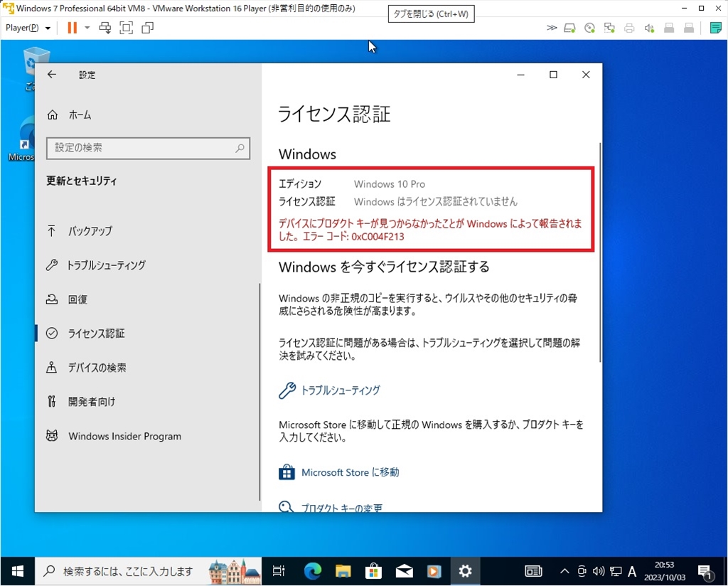Click the error code 0xC004F213 message
Screen dimensions: 728x586
(430, 230)
